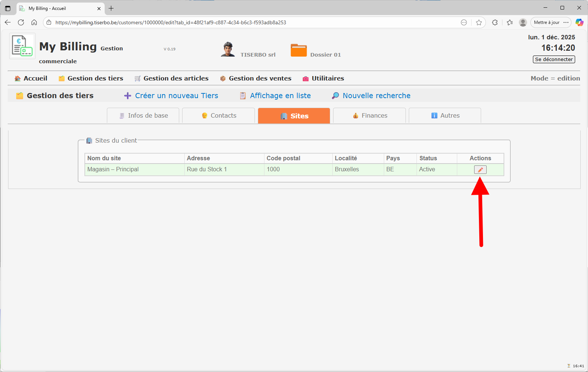Go back using browser back arrow

(8, 22)
